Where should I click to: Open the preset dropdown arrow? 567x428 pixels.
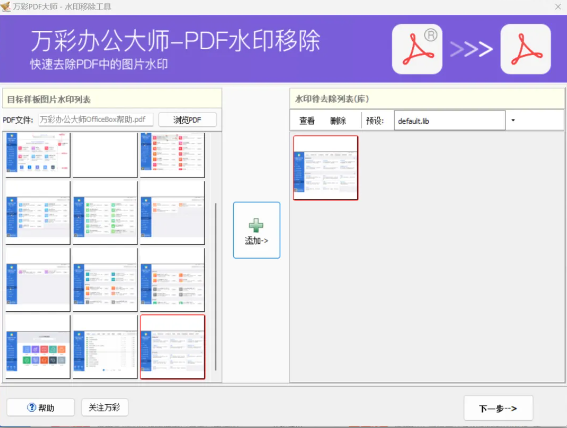(513, 120)
